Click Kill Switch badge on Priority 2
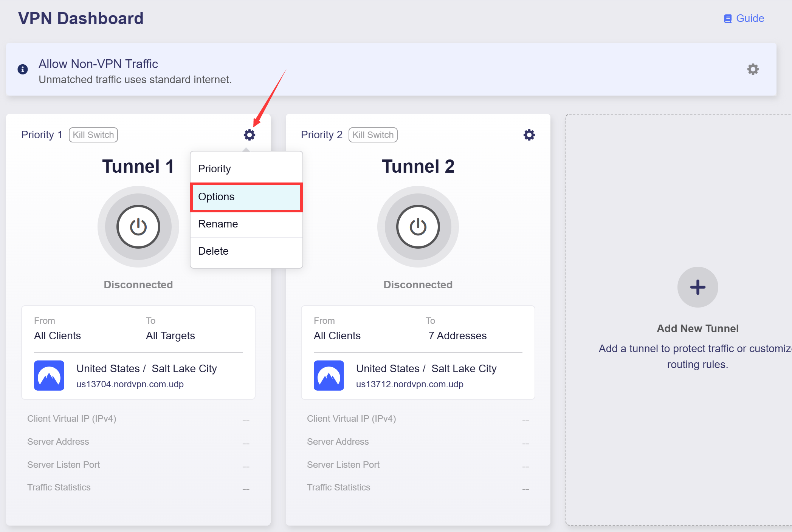This screenshot has height=532, width=792. pyautogui.click(x=373, y=135)
